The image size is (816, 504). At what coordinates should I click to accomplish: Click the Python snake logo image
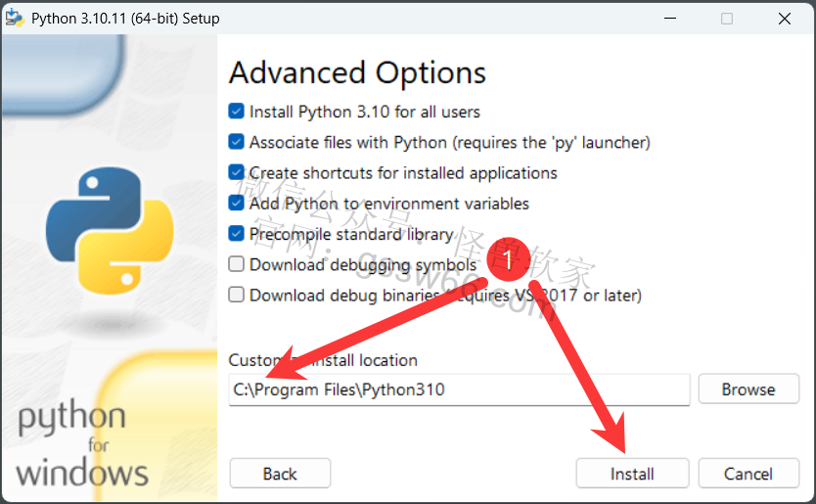tap(110, 231)
